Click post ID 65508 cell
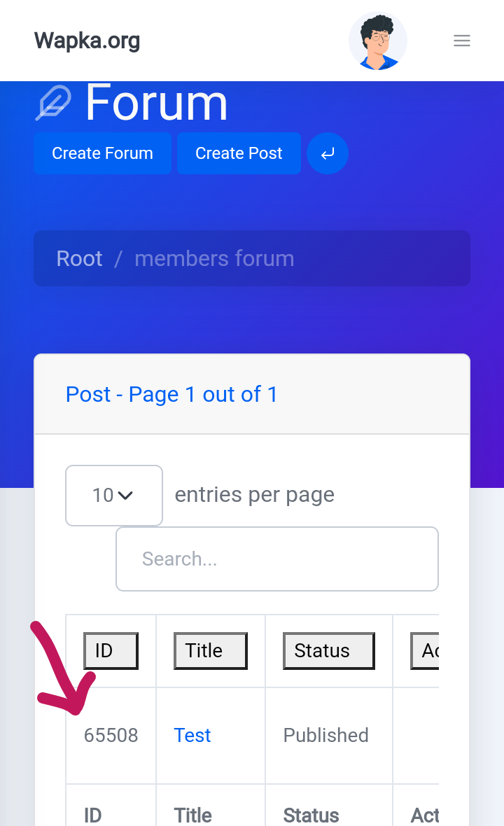This screenshot has height=826, width=504. [x=111, y=735]
